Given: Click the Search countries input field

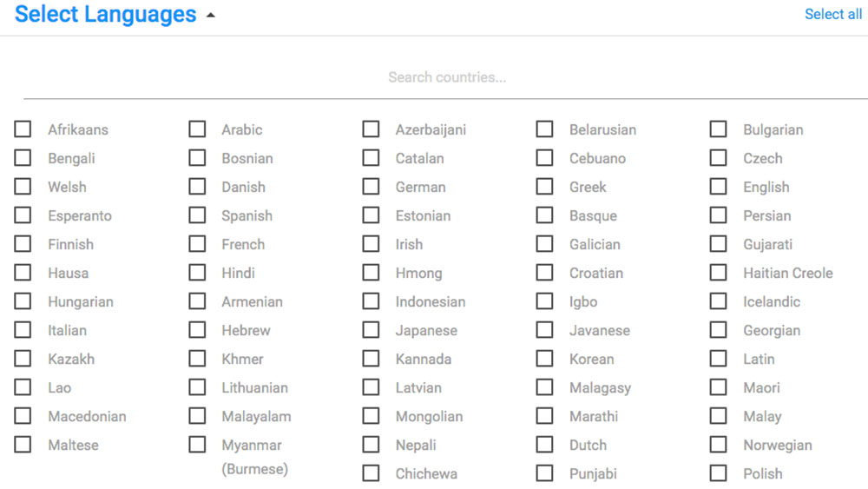Looking at the screenshot, I should point(446,77).
